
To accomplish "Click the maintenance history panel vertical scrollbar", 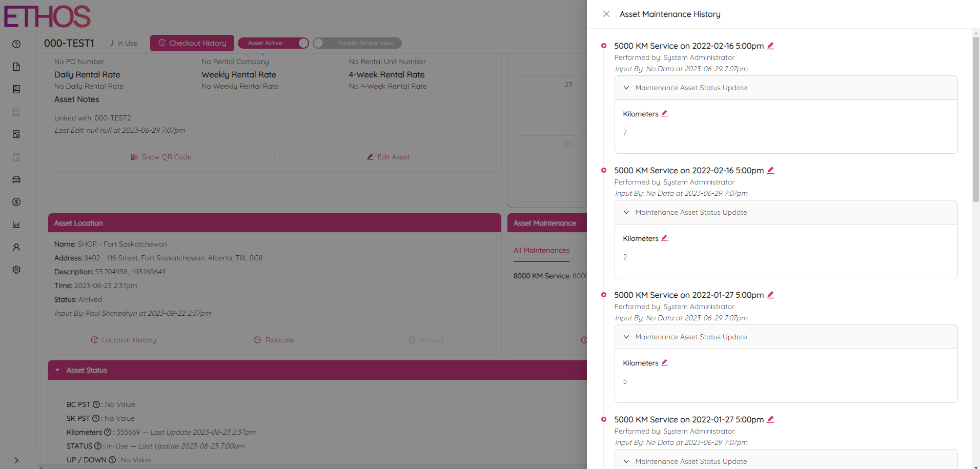I will [x=975, y=119].
